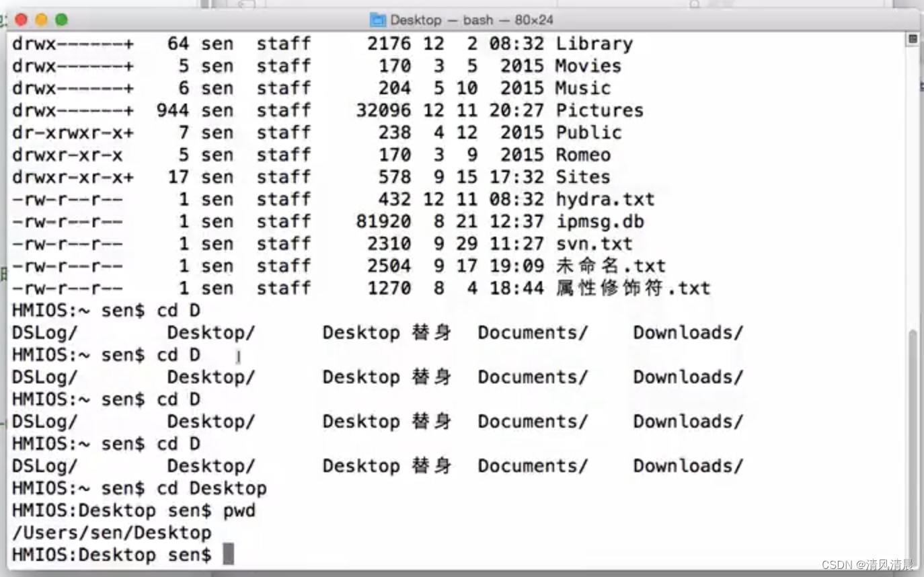Click the permissions "dr-xrwxr-x+" in Public row
This screenshot has height=577, width=924.
[73, 133]
